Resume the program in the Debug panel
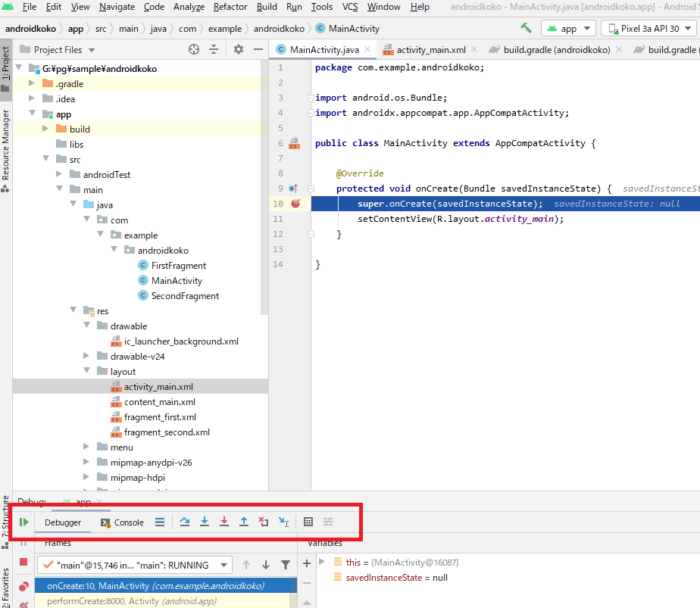The image size is (700, 608). click(24, 522)
